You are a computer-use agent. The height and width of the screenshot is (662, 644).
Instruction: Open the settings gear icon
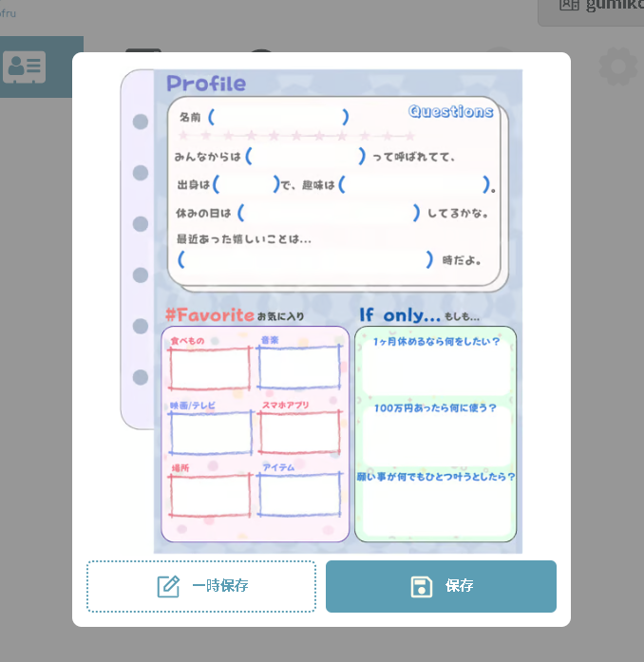point(617,66)
